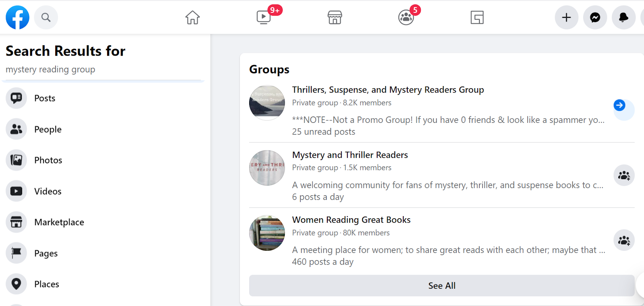The image size is (644, 306).
Task: Click the 'NOTE--Not a Promo Group' description
Action: coord(448,120)
